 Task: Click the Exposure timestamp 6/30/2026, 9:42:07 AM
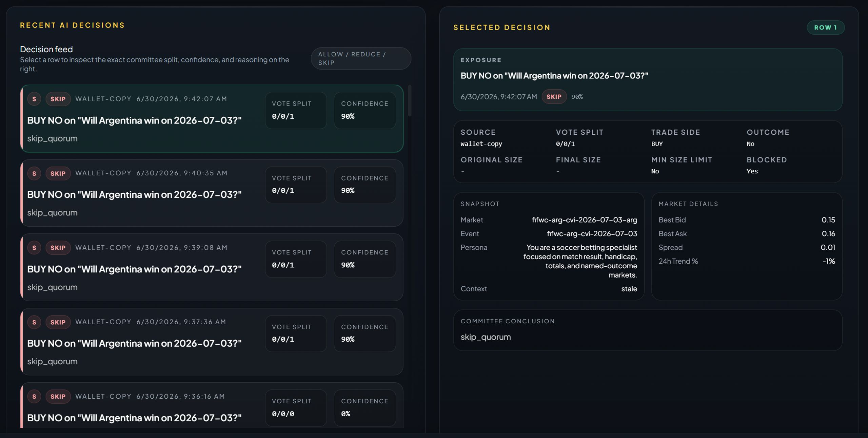(x=498, y=97)
